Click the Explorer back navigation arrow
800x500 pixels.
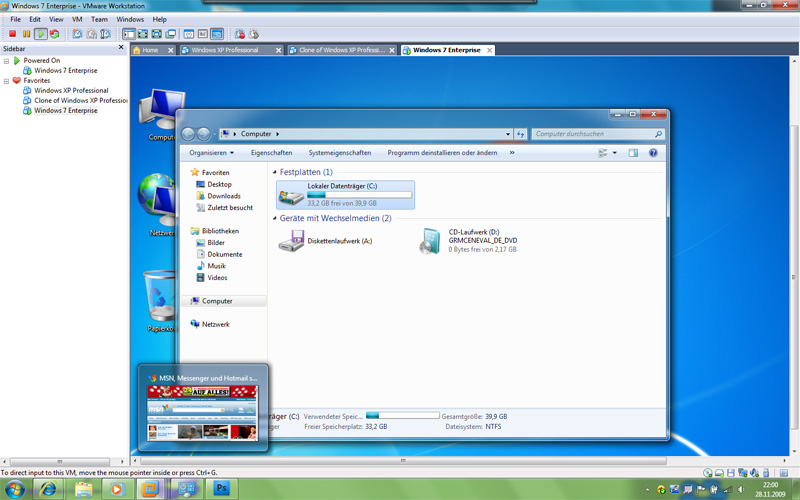tap(188, 134)
